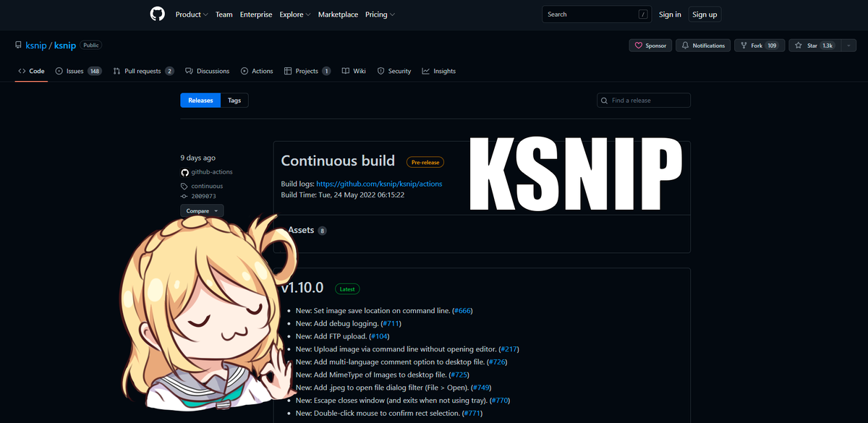Image resolution: width=868 pixels, height=423 pixels.
Task: Open the Continuous build release title
Action: click(338, 161)
